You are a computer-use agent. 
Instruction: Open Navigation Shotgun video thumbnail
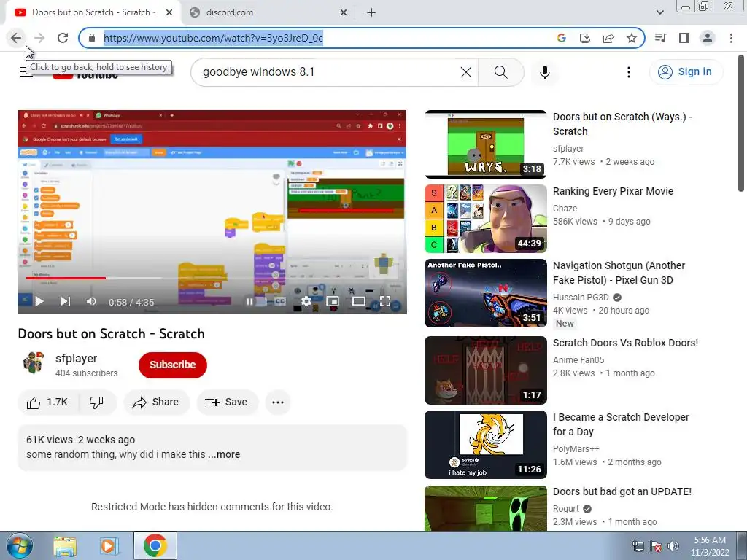[485, 293]
